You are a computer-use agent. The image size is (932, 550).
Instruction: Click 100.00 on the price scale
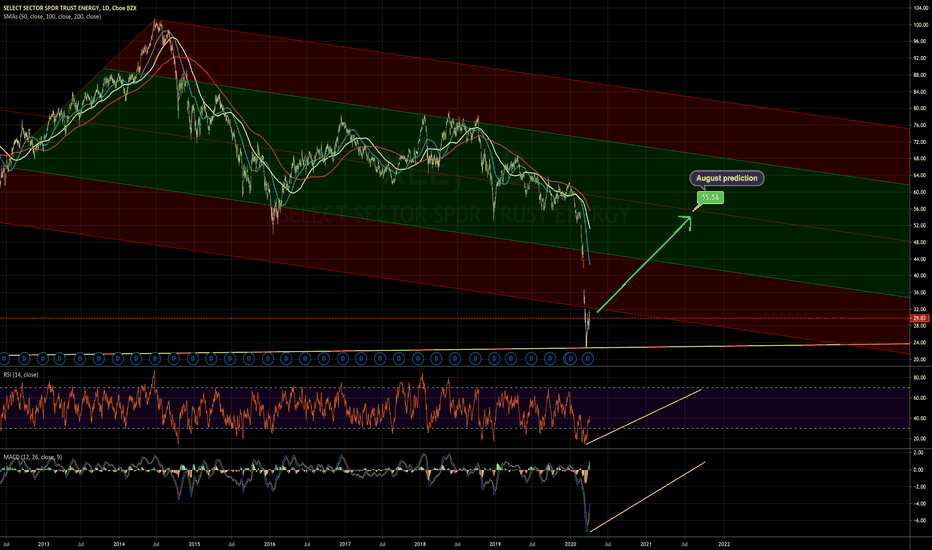click(x=920, y=25)
